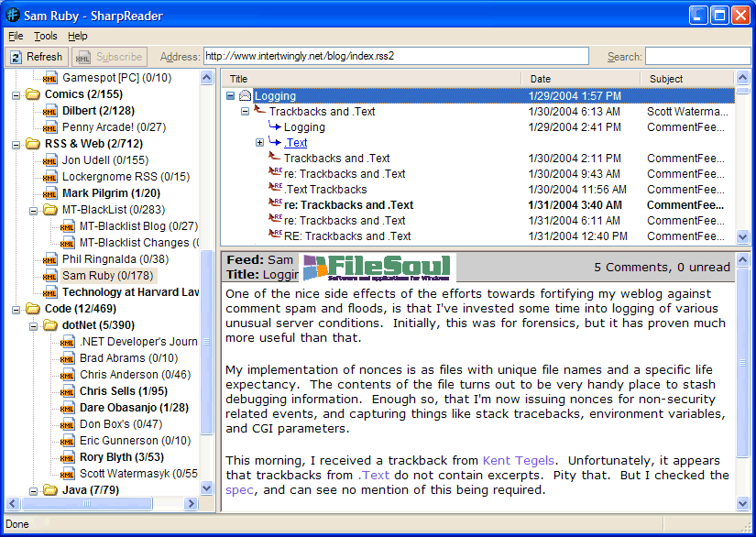Open the blue .Text link in item list
The image size is (756, 537).
(x=296, y=143)
